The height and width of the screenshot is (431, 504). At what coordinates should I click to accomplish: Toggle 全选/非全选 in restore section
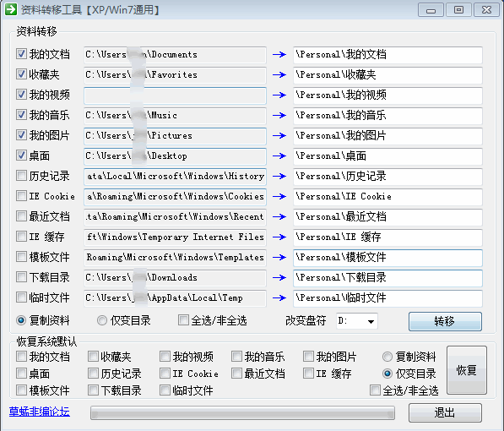coord(375,390)
